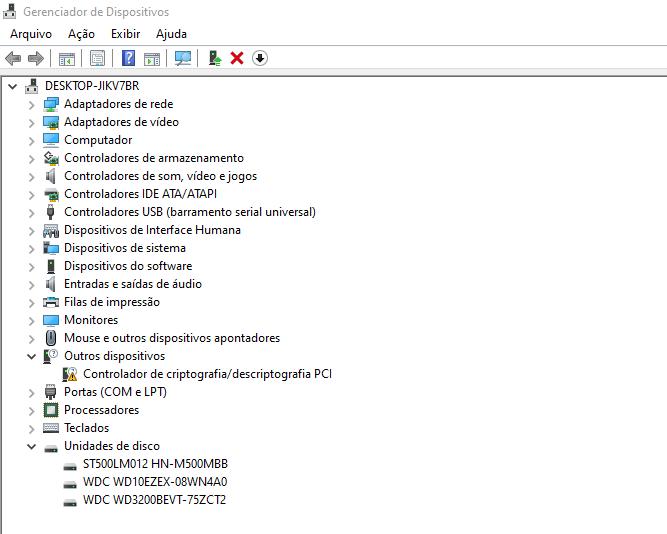Click the Update driver toolbar icon
Screen dimensions: 667x534
pyautogui.click(x=215, y=58)
